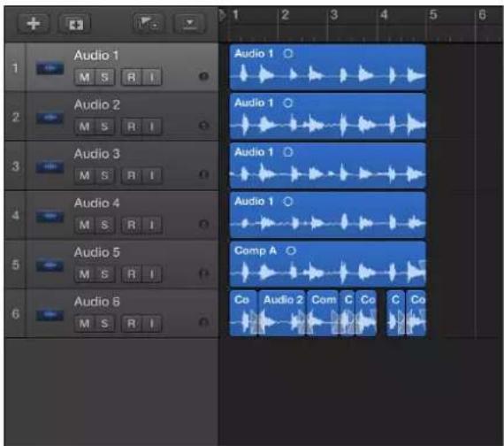Click the Audio 2 track pan knob

[x=203, y=126]
